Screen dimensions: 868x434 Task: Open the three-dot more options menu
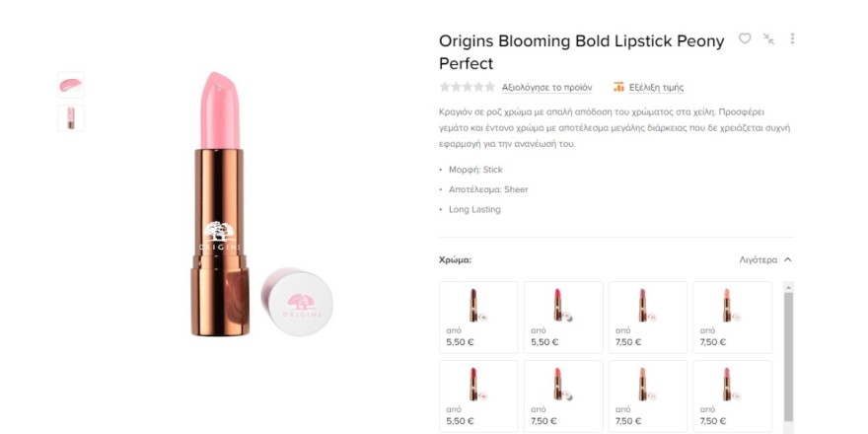click(x=792, y=38)
